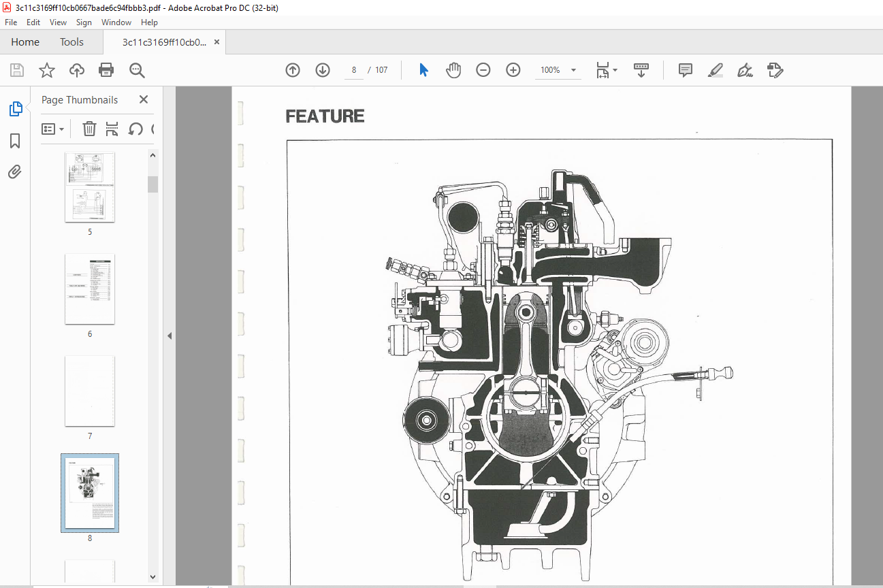Select page 8 thumbnail
883x588 pixels.
(x=90, y=493)
